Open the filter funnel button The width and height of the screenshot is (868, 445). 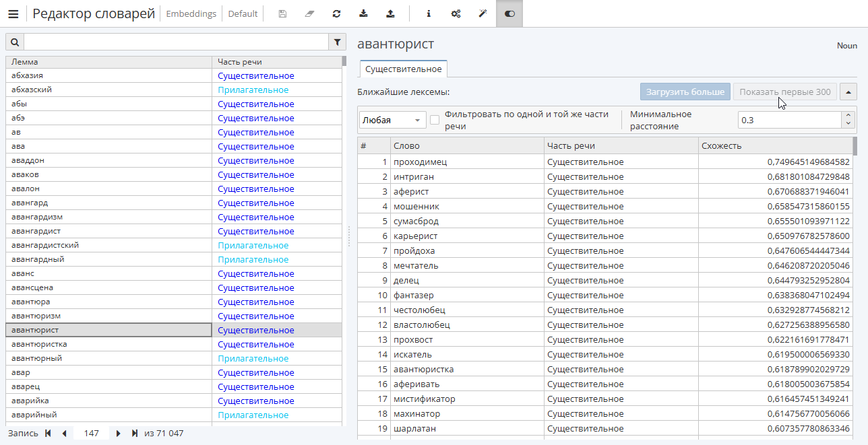(338, 42)
